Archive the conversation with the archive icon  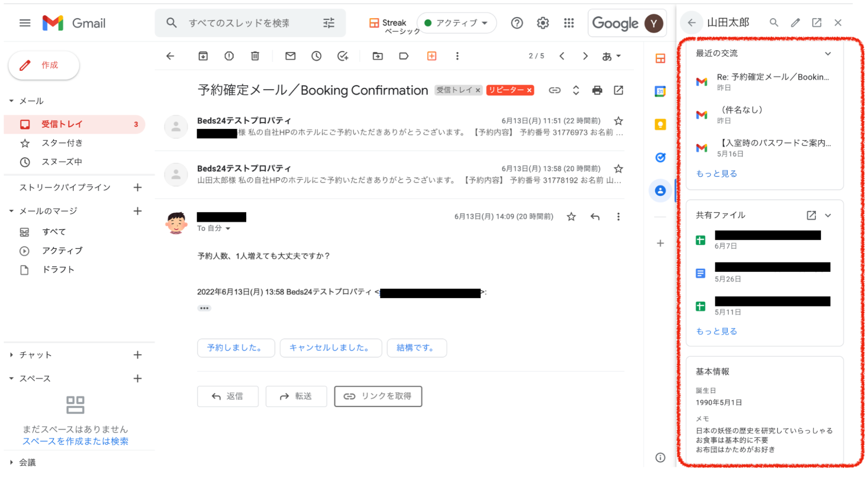pyautogui.click(x=203, y=56)
